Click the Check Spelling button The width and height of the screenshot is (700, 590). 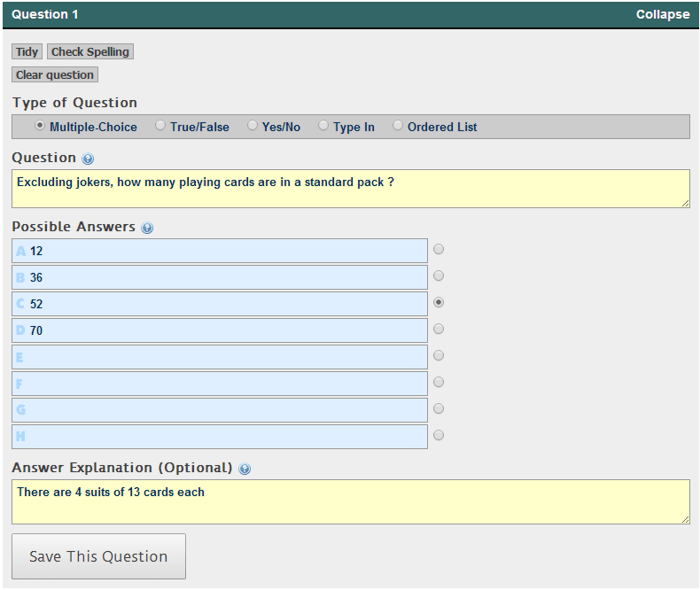tap(90, 51)
